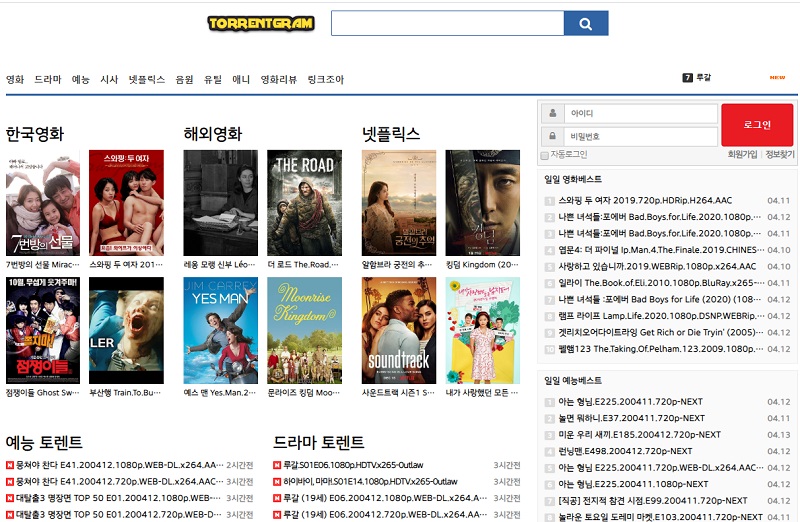Screen dimensions: 800x522
Task: Open the 정보찾기 link
Action: [x=780, y=154]
